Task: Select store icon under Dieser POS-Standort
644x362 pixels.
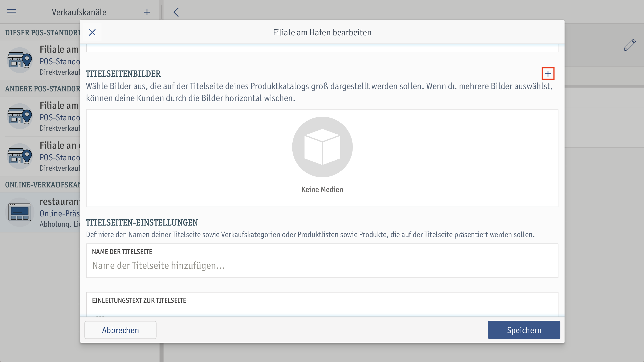Action: pyautogui.click(x=20, y=60)
